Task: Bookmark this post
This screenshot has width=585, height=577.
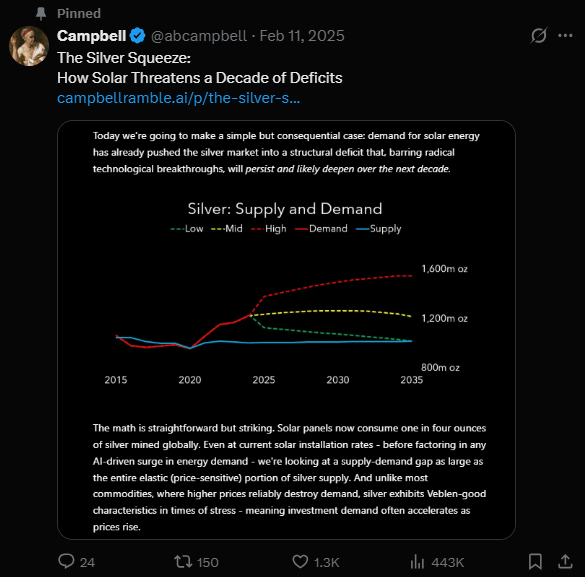Action: coord(535,561)
